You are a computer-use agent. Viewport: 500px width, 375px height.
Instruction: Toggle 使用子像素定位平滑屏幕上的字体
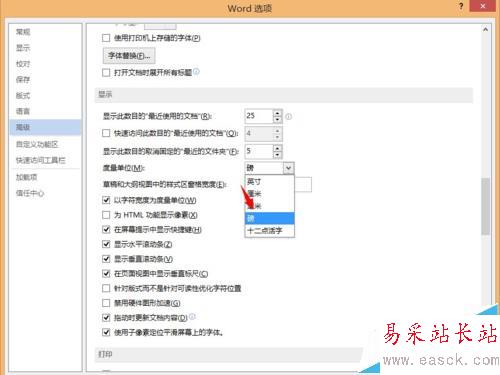point(106,332)
